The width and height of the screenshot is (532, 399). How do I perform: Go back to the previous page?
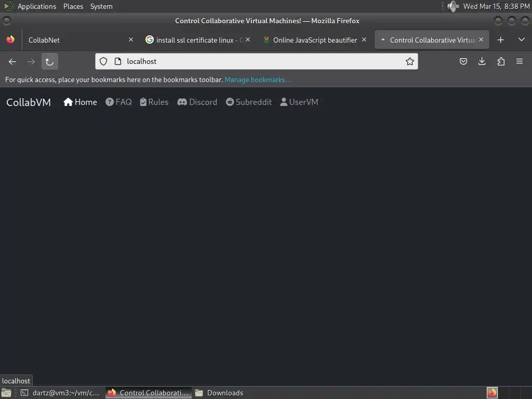[x=12, y=61]
